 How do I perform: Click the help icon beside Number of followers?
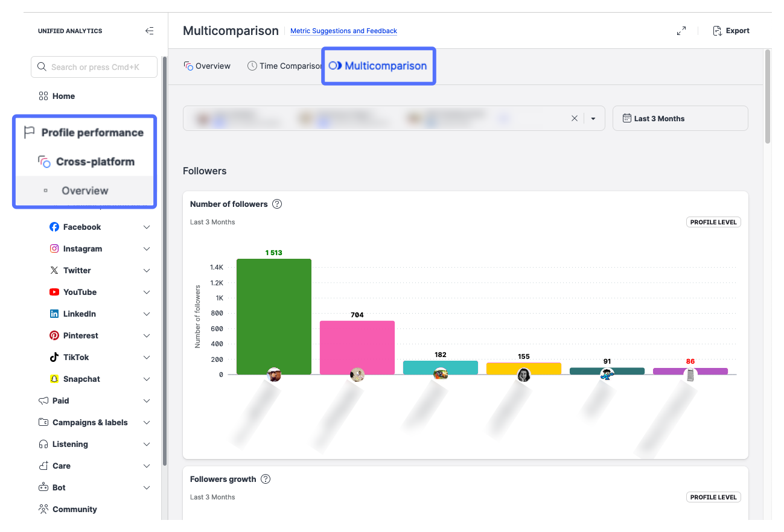tap(277, 204)
